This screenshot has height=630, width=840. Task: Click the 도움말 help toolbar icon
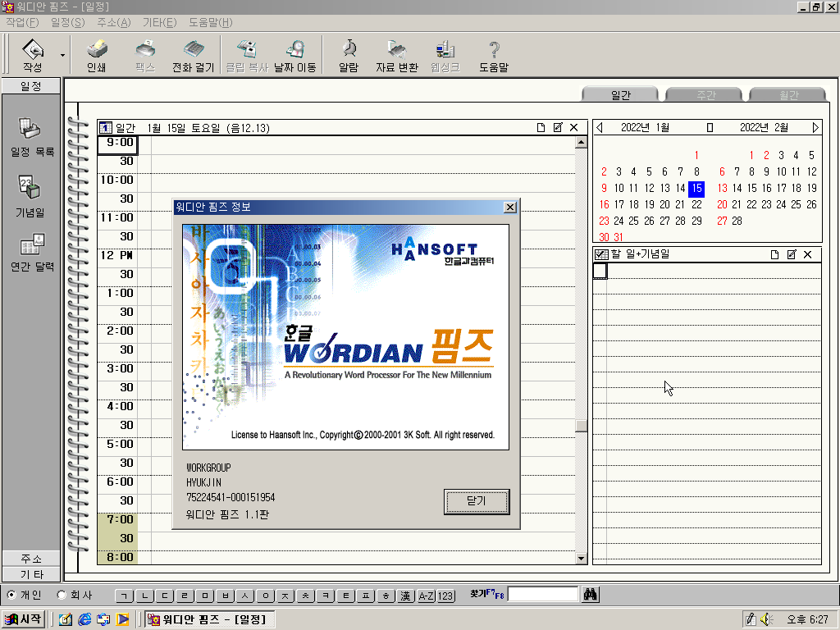coord(494,55)
